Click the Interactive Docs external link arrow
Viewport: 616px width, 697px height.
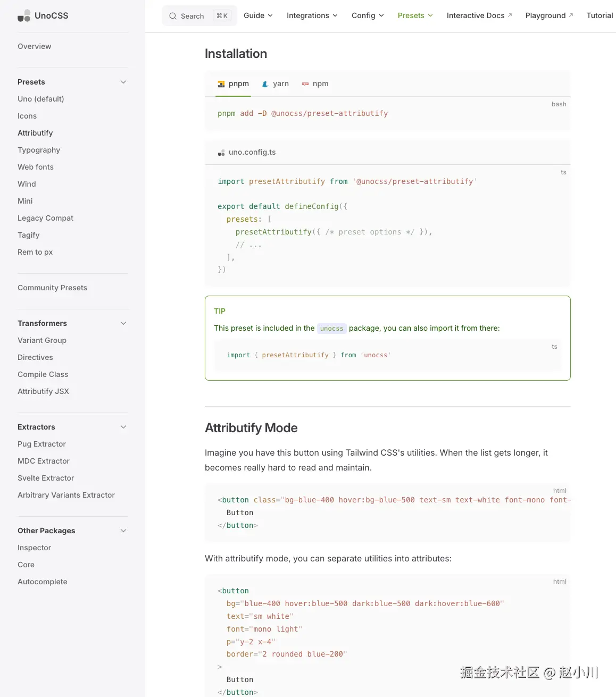pyautogui.click(x=510, y=15)
